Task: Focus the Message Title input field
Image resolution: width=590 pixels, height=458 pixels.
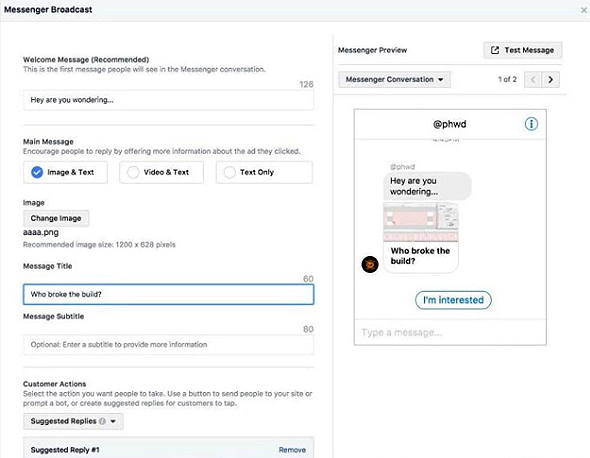Action: pos(168,294)
